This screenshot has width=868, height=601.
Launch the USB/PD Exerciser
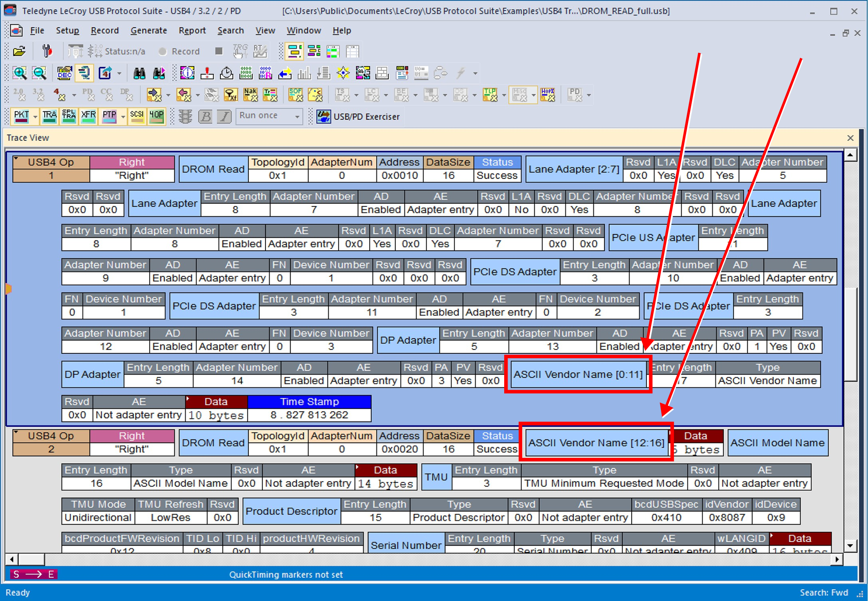(x=358, y=117)
